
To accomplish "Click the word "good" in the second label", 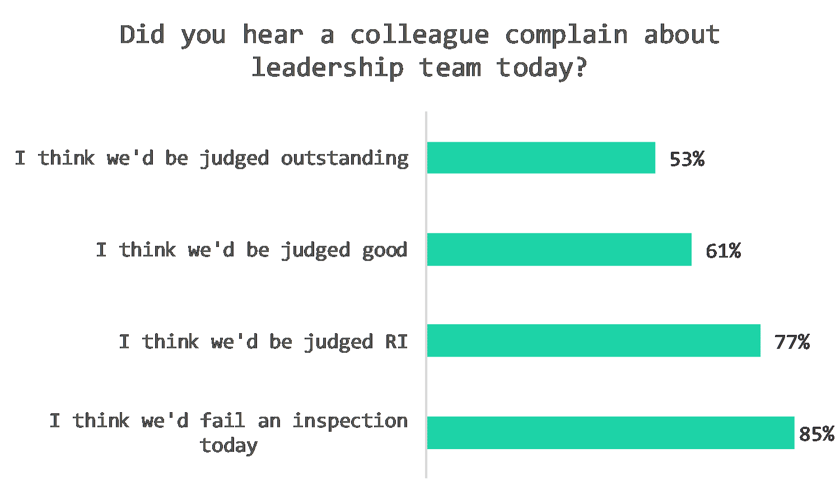I will pyautogui.click(x=385, y=250).
